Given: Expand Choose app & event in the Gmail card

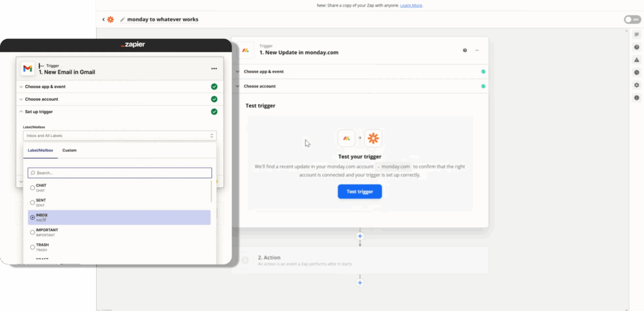Looking at the screenshot, I should 120,87.
